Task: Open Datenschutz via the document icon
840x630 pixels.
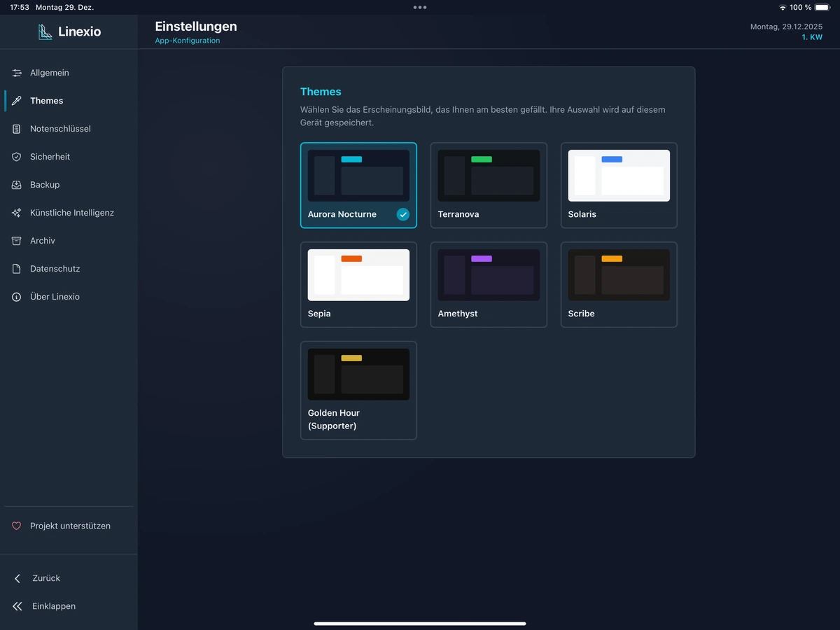Action: 15,269
